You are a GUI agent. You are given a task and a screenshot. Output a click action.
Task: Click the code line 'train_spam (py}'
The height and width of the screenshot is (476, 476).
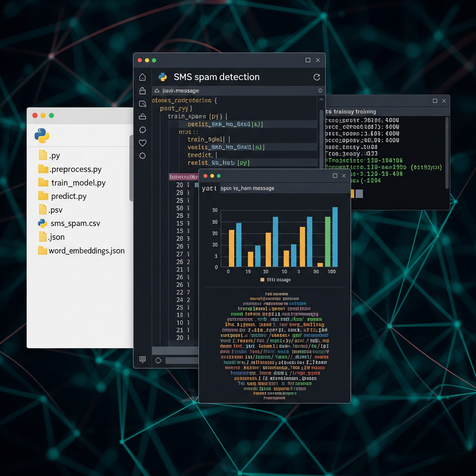198,116
